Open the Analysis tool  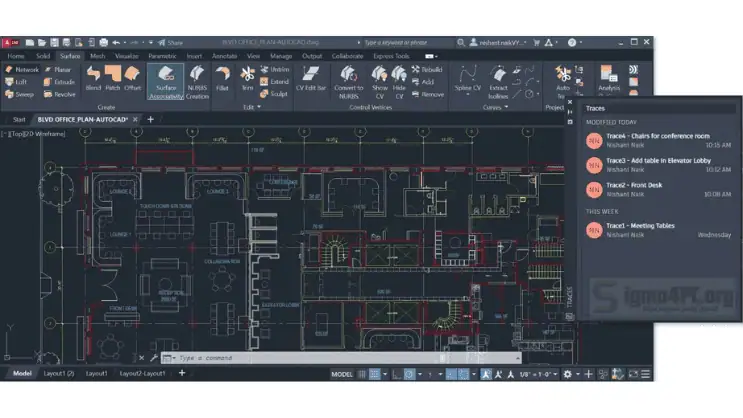[x=609, y=79]
